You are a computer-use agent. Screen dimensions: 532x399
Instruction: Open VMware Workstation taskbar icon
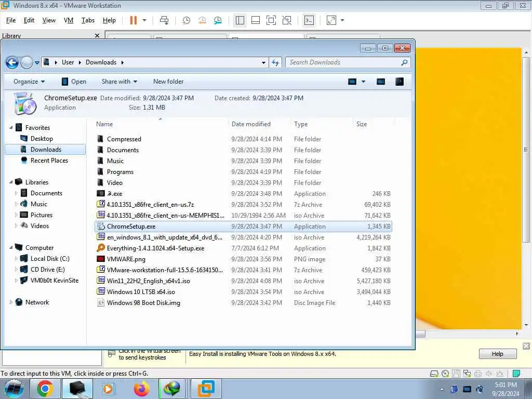206,389
